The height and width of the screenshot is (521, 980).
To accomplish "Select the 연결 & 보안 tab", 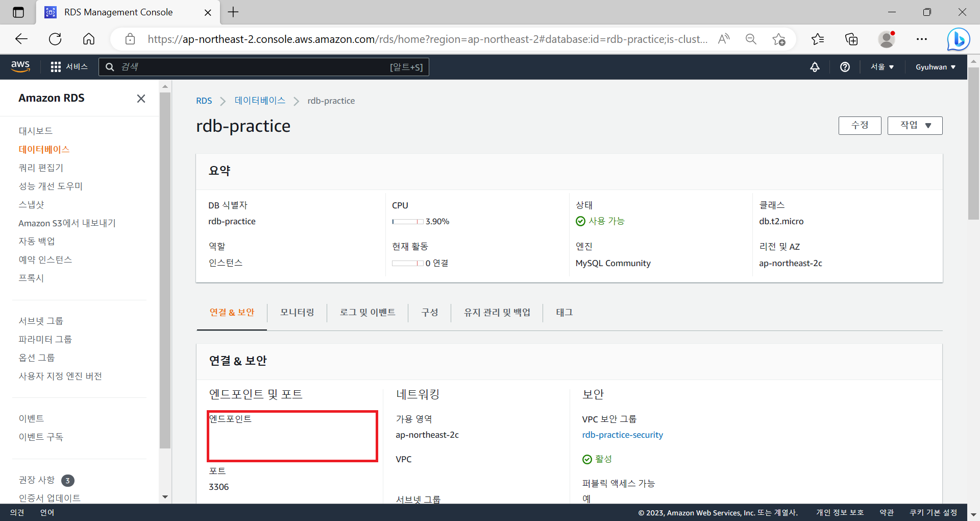I will click(232, 312).
